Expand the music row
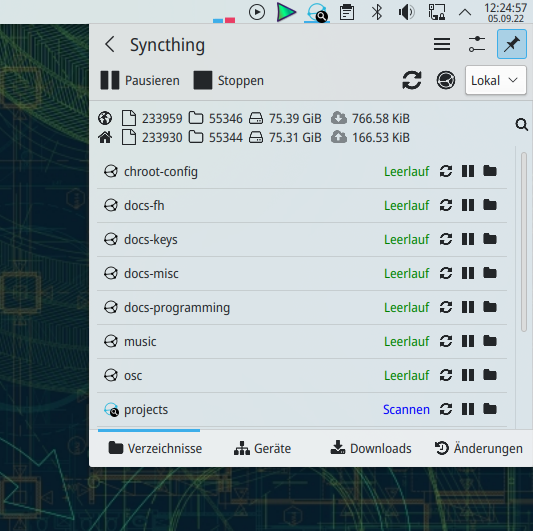 click(x=302, y=341)
